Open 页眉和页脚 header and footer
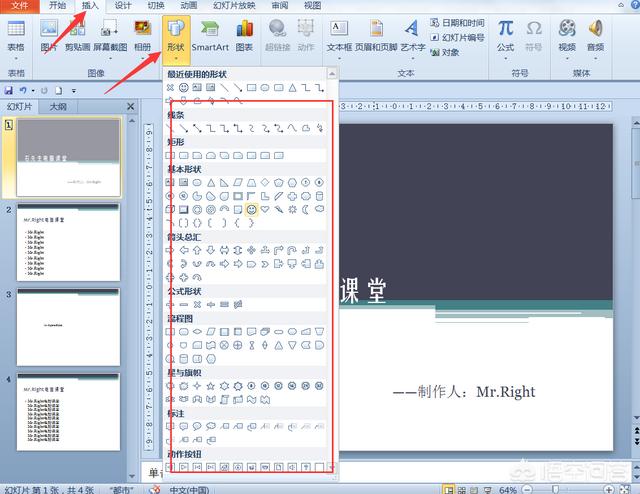Image resolution: width=640 pixels, height=494 pixels. pyautogui.click(x=376, y=36)
